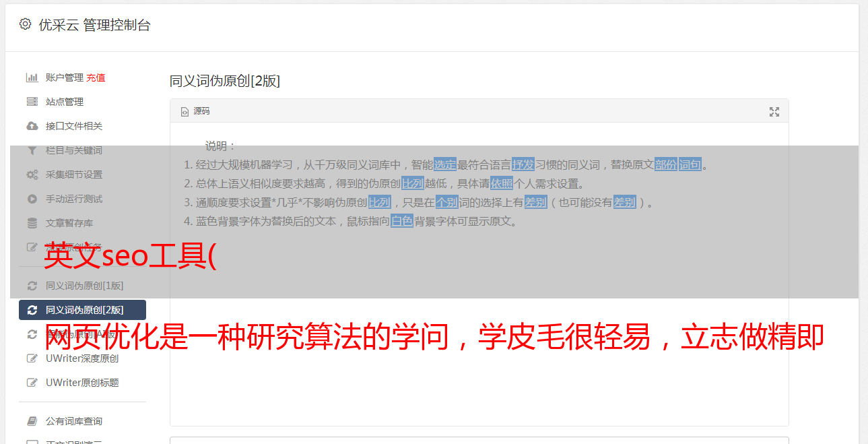Viewport: 868px width, 444px height.
Task: Select the active 同义词伪原创[2版] menu item
Action: 82,310
